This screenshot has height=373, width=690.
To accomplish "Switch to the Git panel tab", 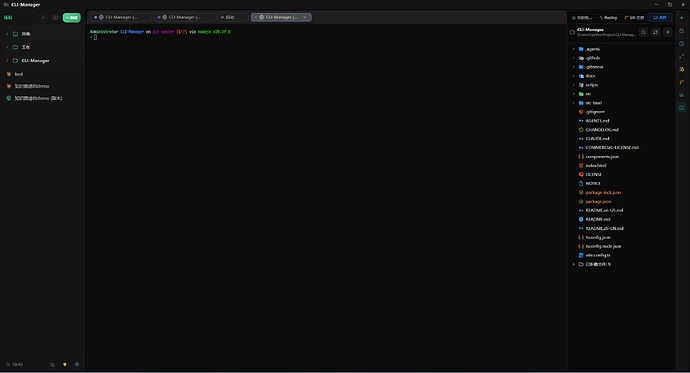I will [634, 18].
